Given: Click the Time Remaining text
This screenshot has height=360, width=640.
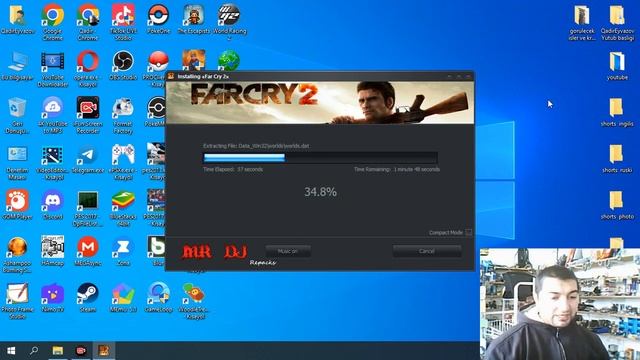Looking at the screenshot, I should point(397,169).
